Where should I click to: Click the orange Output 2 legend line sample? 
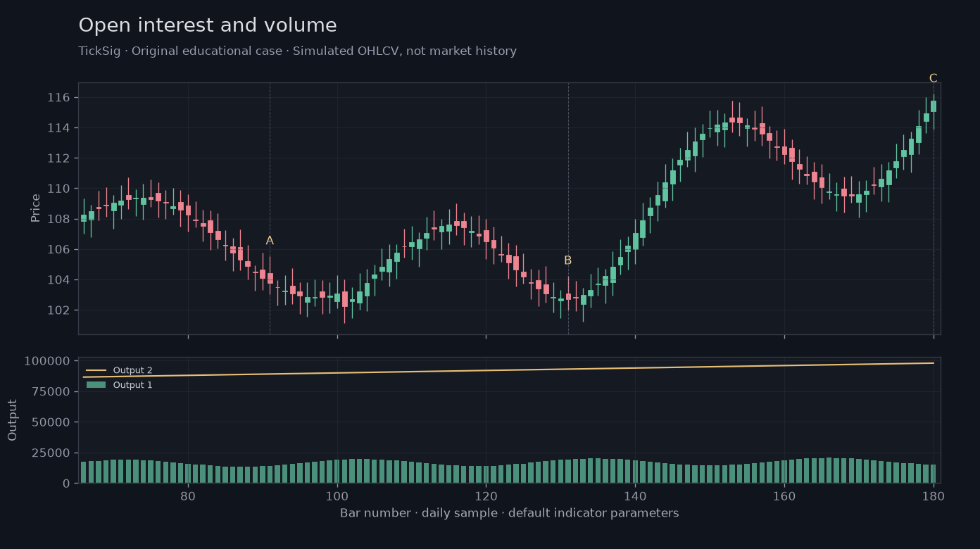(x=96, y=370)
